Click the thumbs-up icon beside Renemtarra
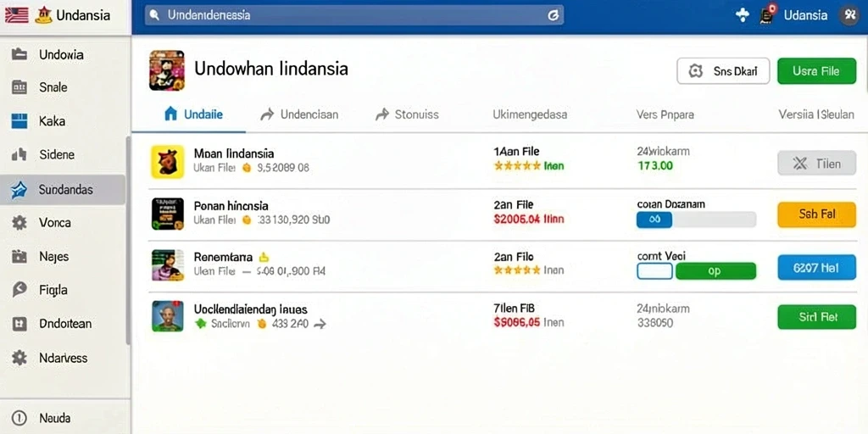This screenshot has height=434, width=868. tap(264, 257)
